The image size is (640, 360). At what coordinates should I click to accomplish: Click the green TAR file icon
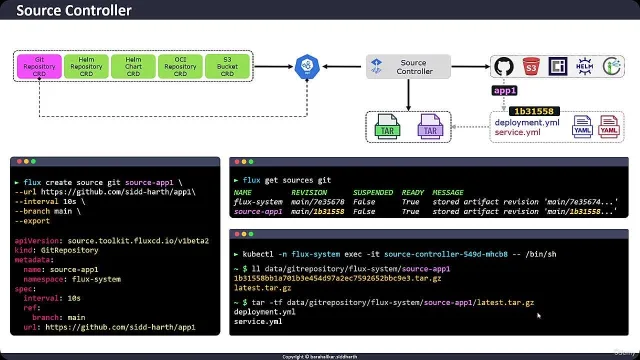[x=387, y=127]
